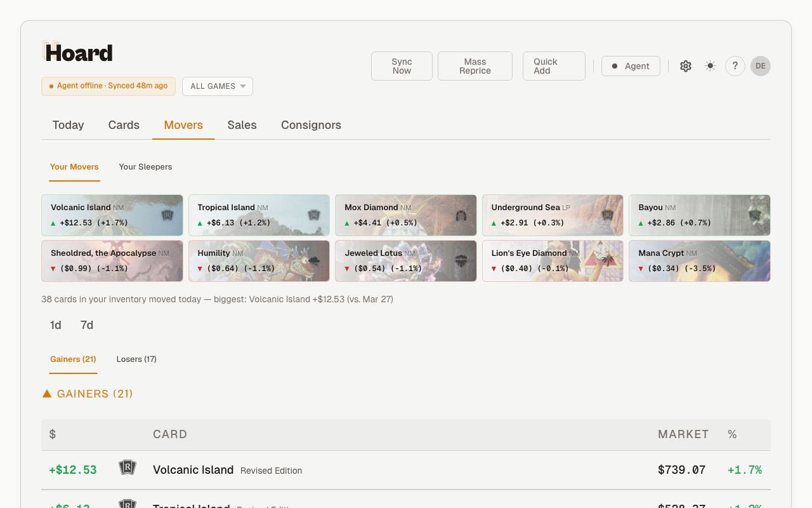Open Mass Reprice

(475, 66)
